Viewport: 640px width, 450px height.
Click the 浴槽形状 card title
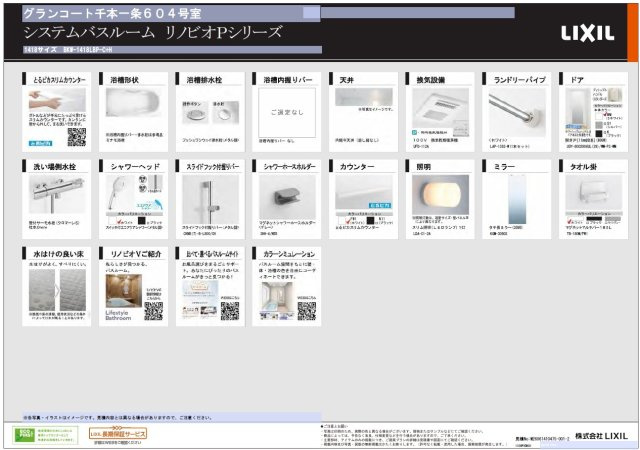[124, 80]
